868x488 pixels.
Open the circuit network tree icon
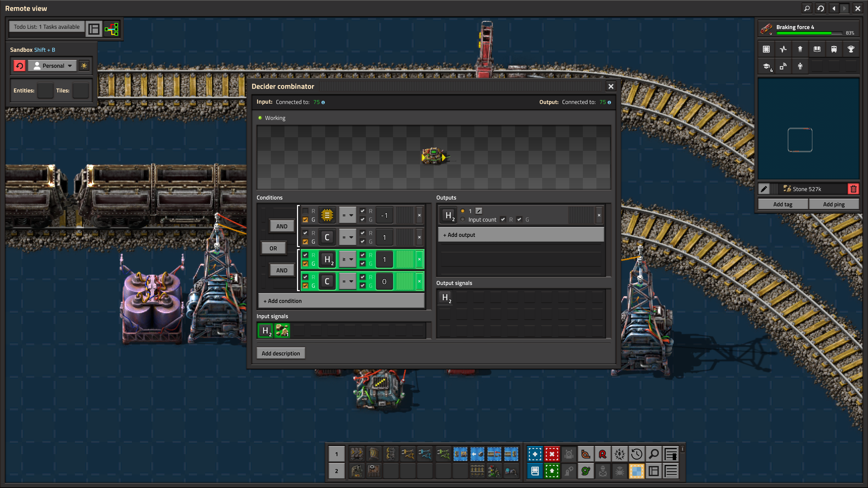coord(112,29)
